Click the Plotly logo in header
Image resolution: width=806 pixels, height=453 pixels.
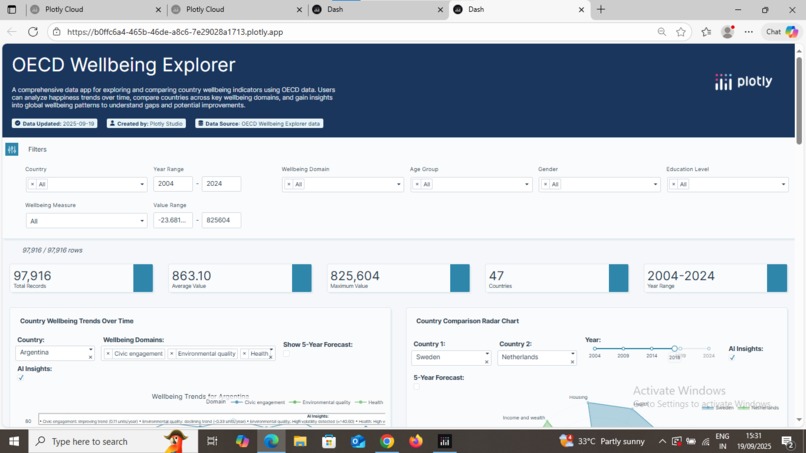pos(743,81)
